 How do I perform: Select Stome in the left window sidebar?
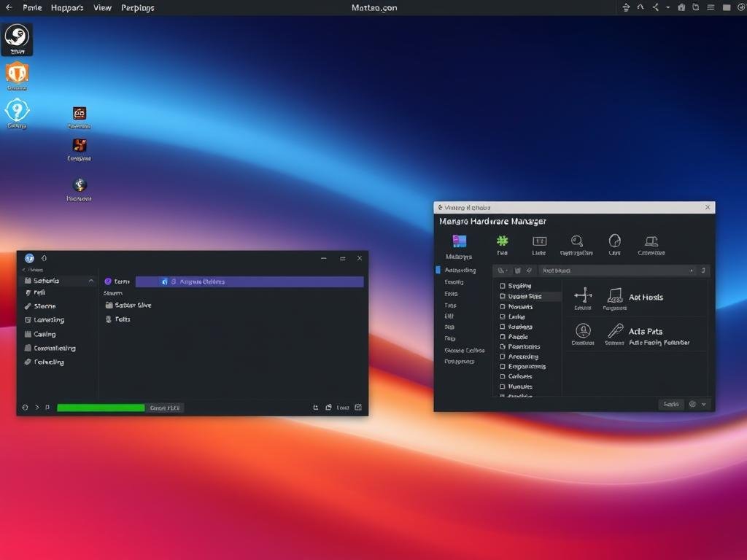pos(41,306)
